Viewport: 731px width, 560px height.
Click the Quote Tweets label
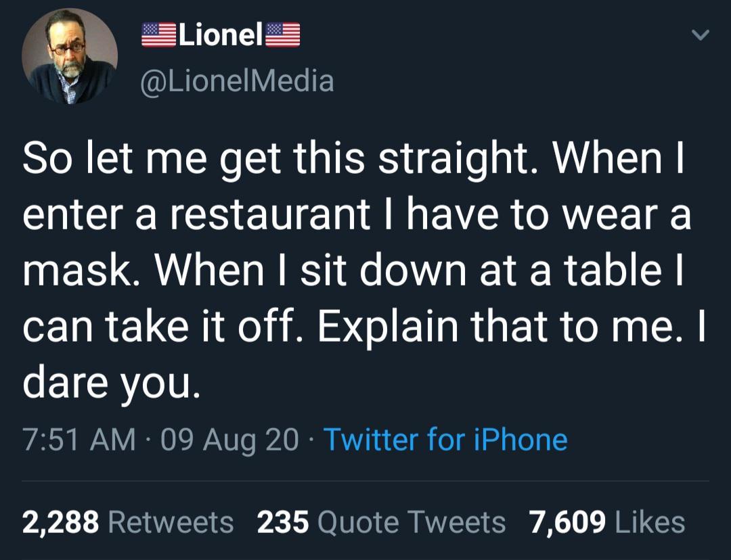pos(411,522)
